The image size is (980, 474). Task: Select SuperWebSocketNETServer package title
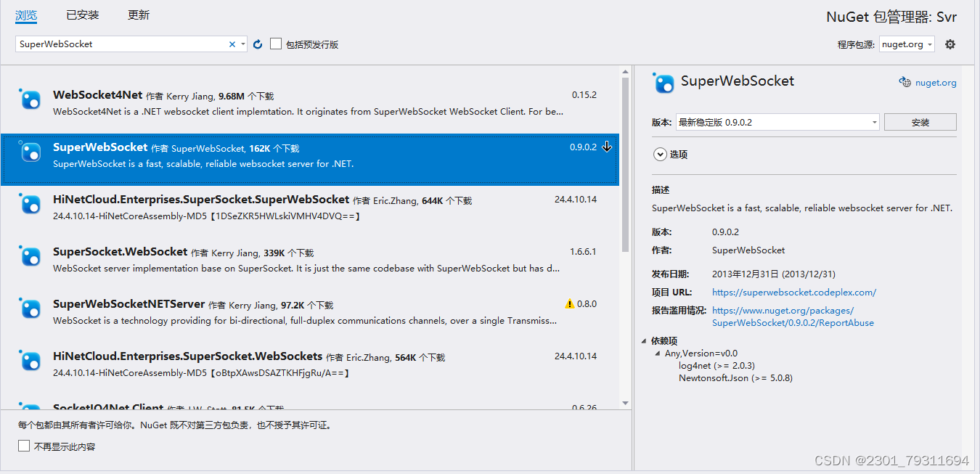(129, 304)
